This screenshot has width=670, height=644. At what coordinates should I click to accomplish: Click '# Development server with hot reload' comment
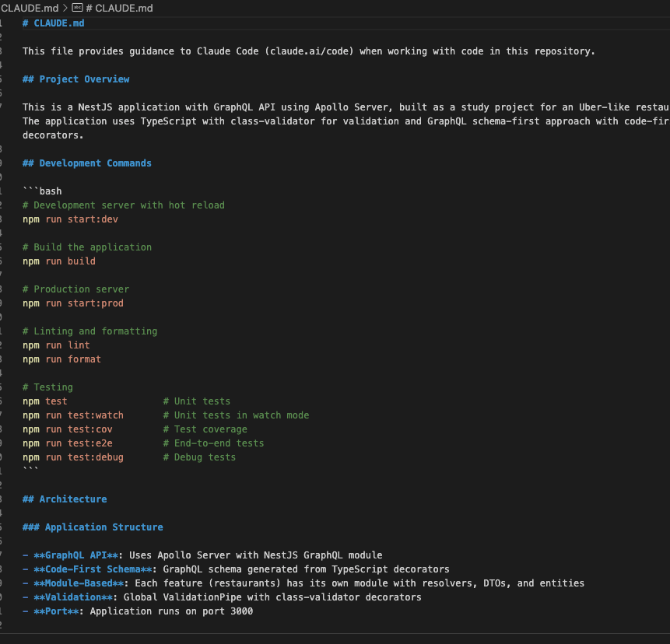click(x=124, y=205)
